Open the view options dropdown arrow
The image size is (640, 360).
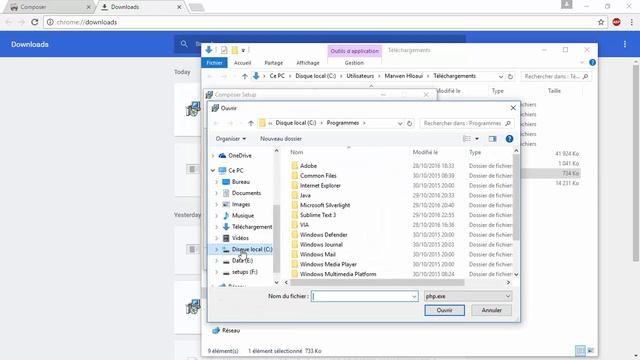coord(477,139)
